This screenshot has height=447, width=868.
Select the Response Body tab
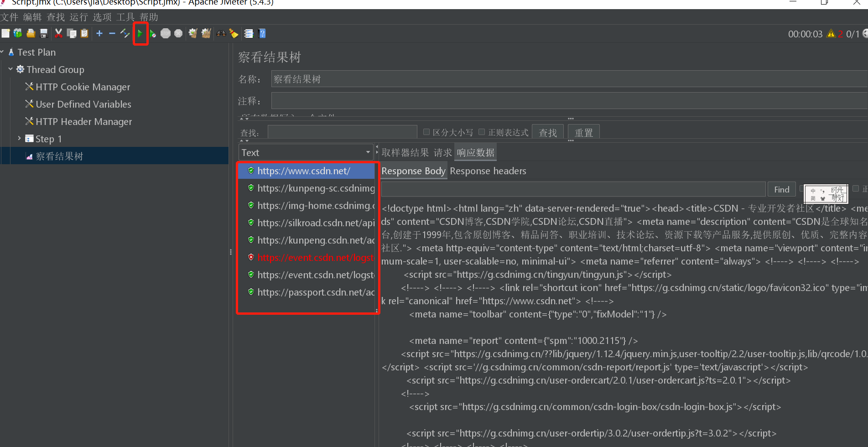point(413,171)
